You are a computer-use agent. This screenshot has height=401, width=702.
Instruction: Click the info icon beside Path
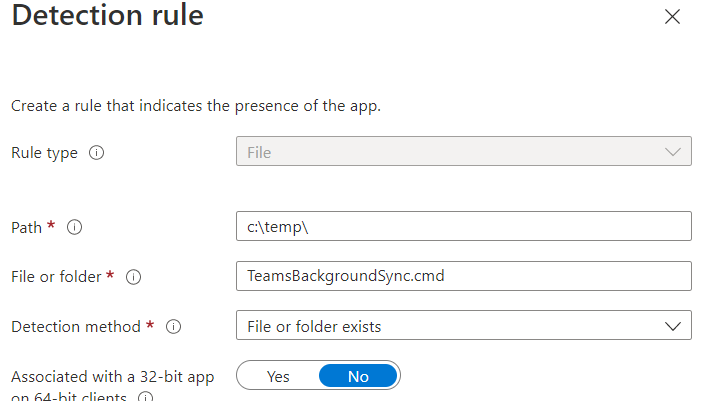pos(74,227)
